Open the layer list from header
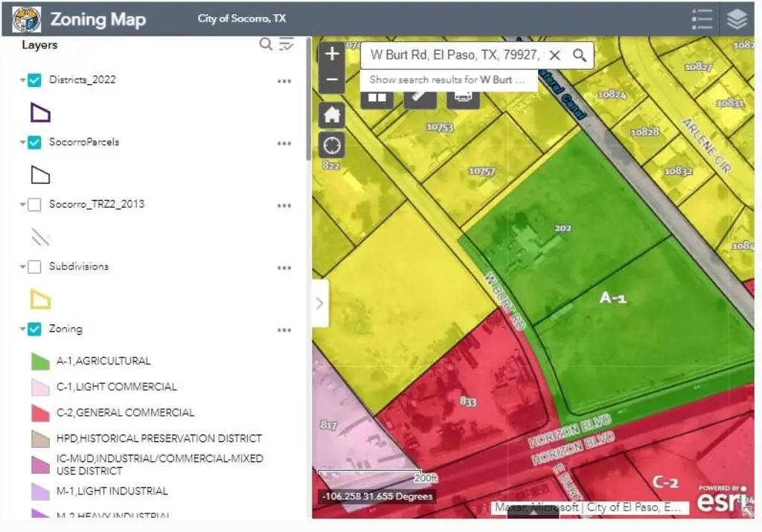762x532 pixels. point(737,19)
